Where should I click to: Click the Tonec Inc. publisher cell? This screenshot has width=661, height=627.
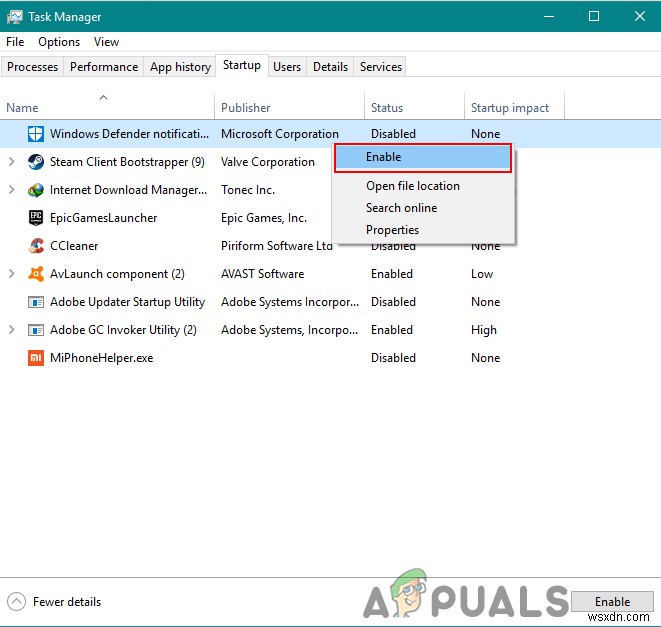(248, 190)
